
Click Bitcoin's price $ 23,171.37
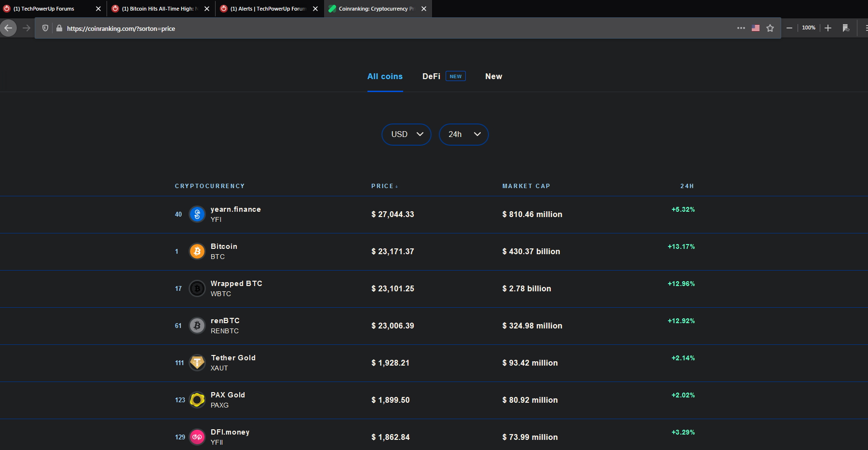tap(393, 251)
